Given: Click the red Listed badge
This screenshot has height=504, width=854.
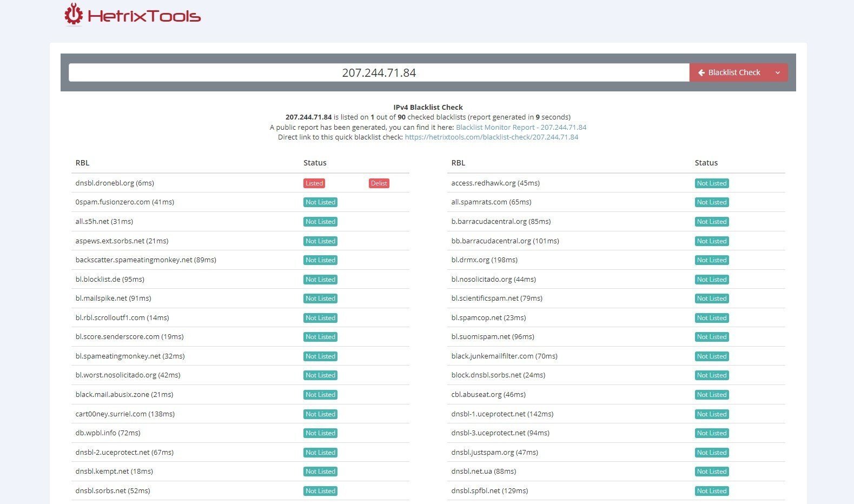Looking at the screenshot, I should [314, 183].
